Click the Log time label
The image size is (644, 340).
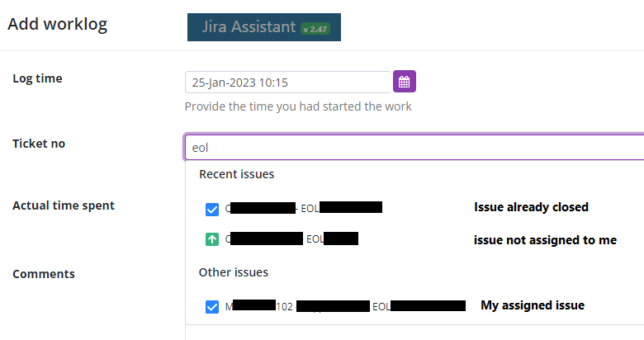point(37,78)
